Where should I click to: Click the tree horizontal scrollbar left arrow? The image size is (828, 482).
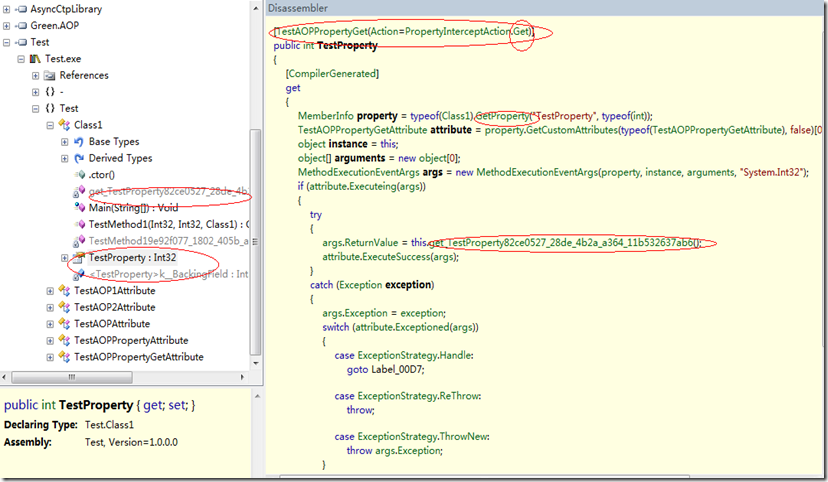click(x=4, y=377)
